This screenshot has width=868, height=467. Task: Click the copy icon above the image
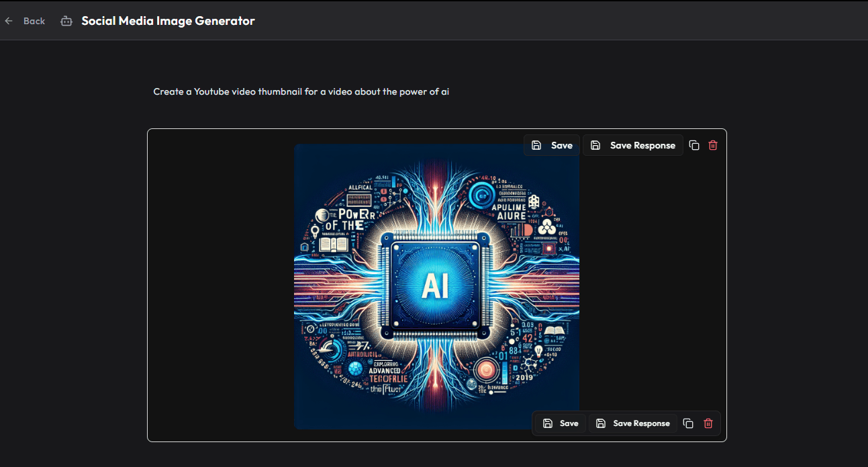(x=694, y=145)
